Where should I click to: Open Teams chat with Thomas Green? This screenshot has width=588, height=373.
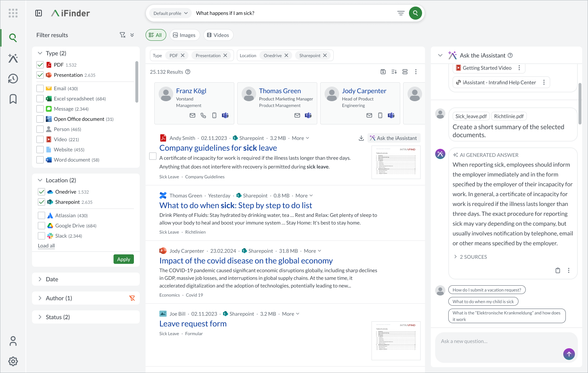pyautogui.click(x=308, y=115)
